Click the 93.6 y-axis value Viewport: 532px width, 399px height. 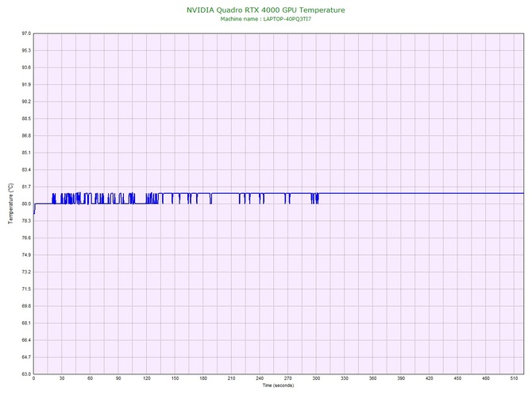[26, 68]
